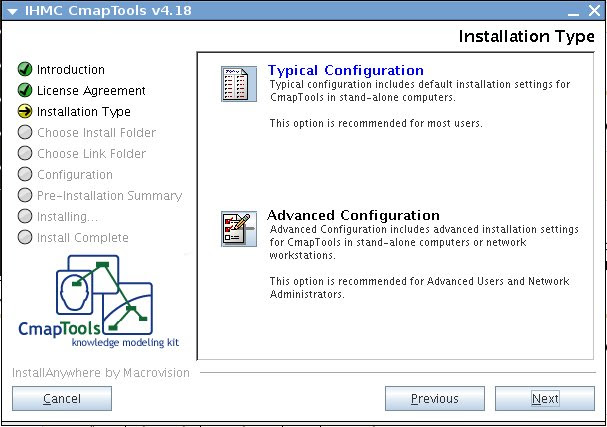Click the yellow arrow beside Installation Type
Image resolution: width=607 pixels, height=427 pixels.
pyautogui.click(x=25, y=111)
